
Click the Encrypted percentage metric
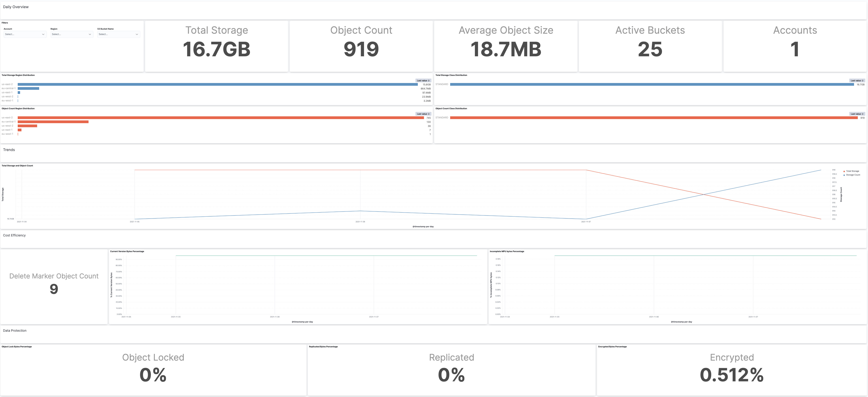(x=731, y=375)
